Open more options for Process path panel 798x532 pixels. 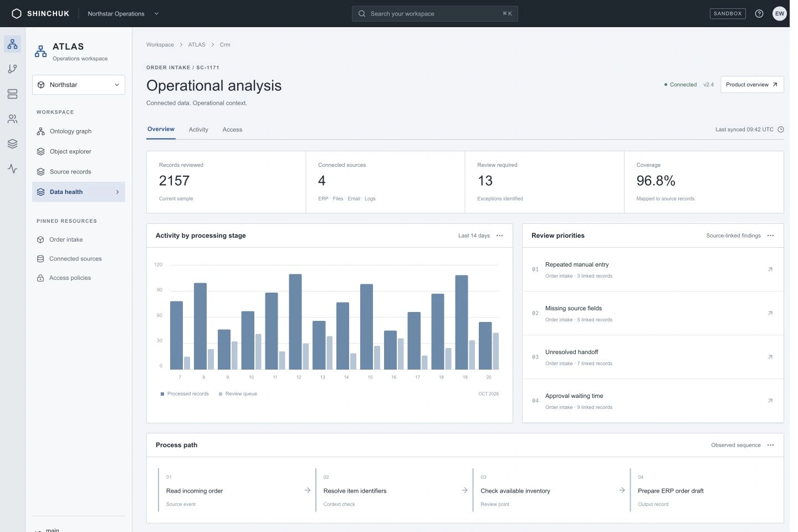tap(770, 445)
